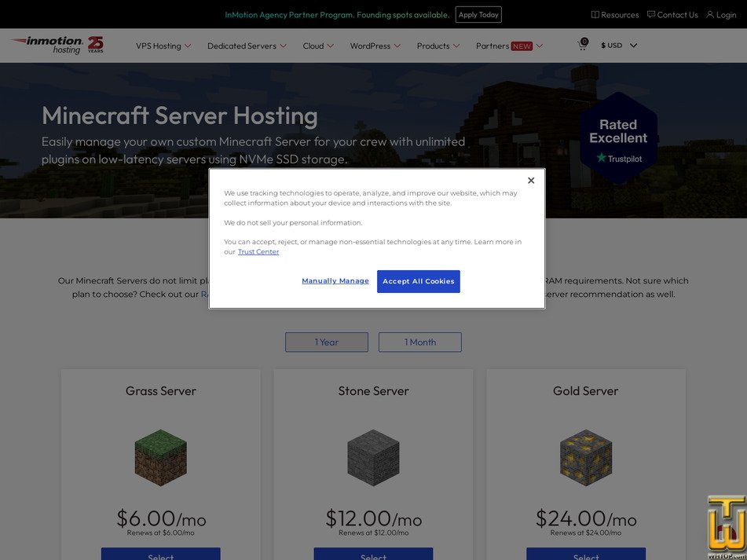
Task: Click the Agency Partner Program announcement text
Action: point(337,15)
